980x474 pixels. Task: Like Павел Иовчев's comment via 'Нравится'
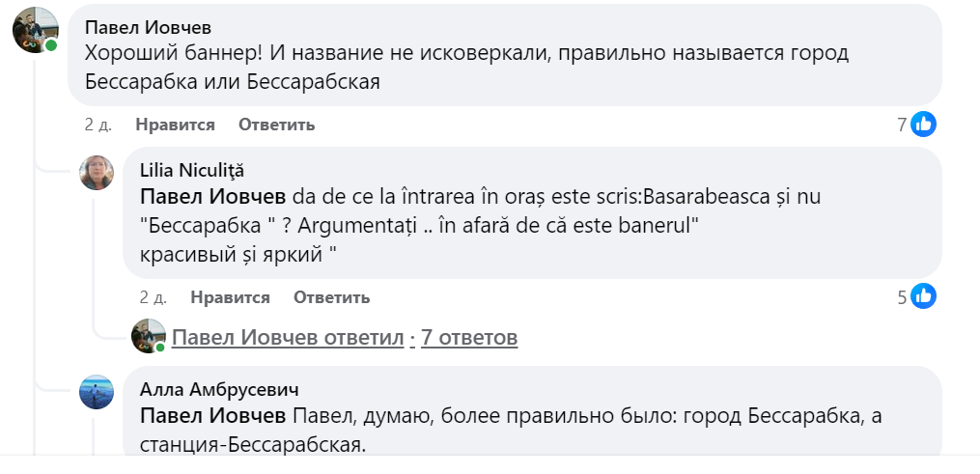[x=175, y=125]
